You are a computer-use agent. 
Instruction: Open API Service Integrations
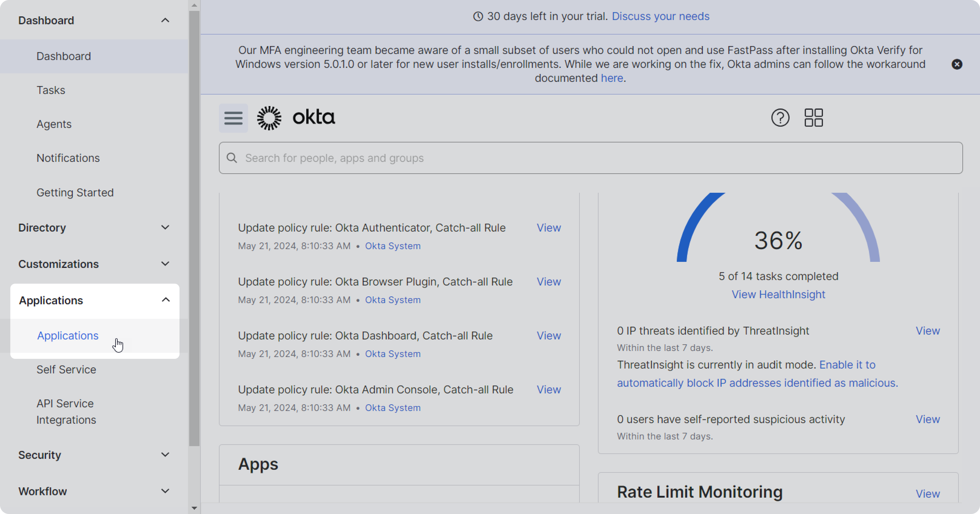point(66,411)
